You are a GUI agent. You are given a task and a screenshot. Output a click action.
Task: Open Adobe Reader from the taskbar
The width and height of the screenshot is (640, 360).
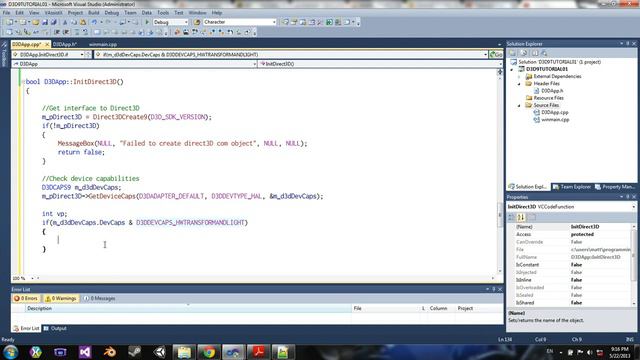point(258,351)
